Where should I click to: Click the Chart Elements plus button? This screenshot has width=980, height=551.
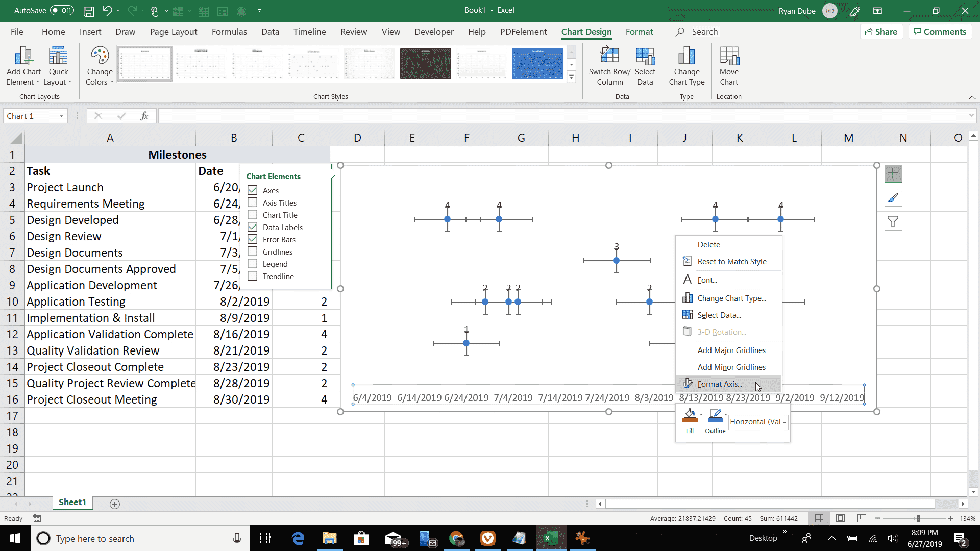tap(893, 173)
